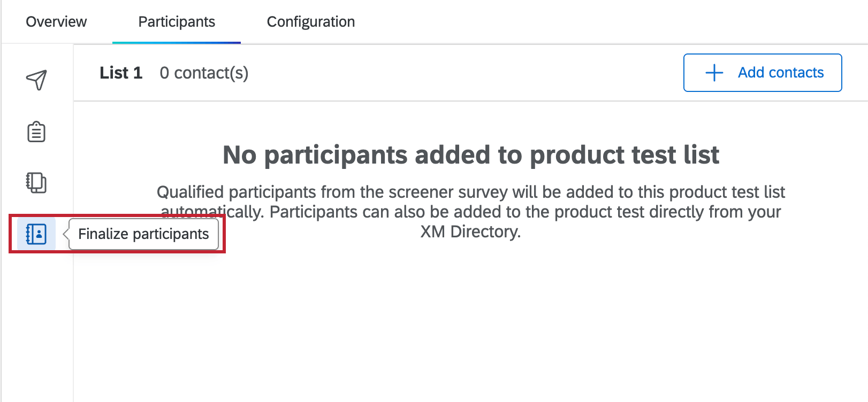Click the checklist clipboard icon below the arrow
This screenshot has height=402, width=868.
36,131
